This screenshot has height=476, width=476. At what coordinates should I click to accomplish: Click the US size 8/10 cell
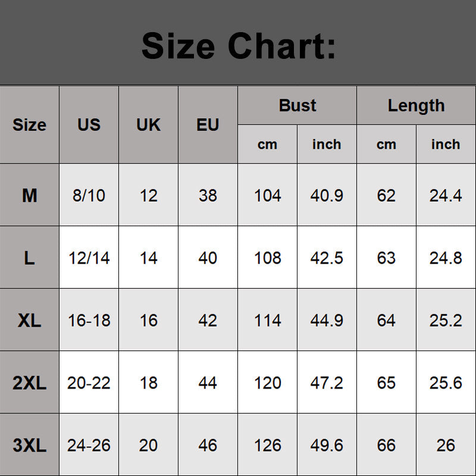pyautogui.click(x=89, y=195)
